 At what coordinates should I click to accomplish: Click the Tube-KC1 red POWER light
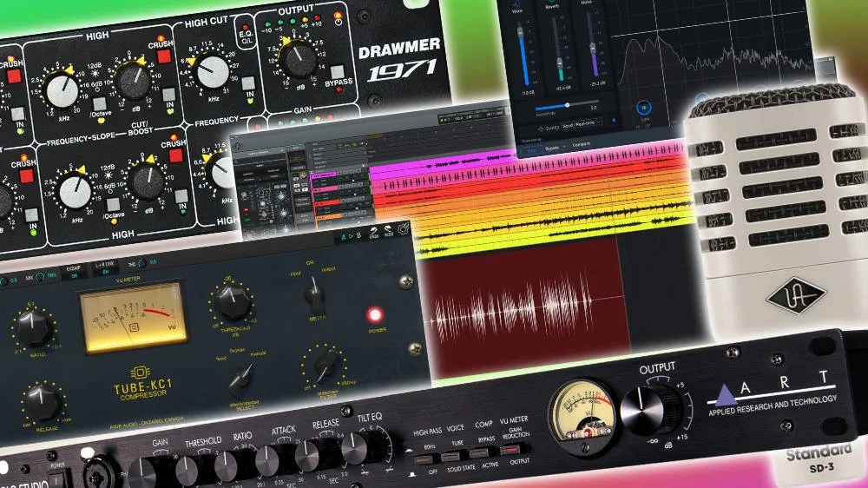tap(375, 315)
